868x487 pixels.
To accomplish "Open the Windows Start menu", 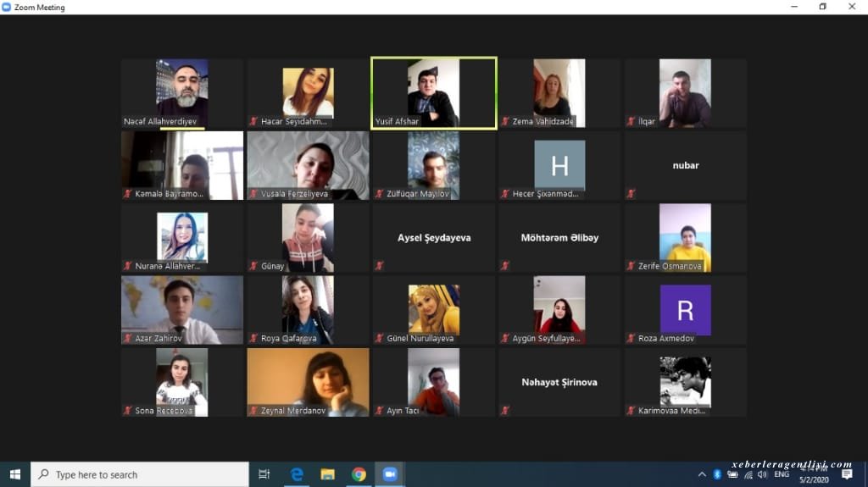I will point(14,474).
